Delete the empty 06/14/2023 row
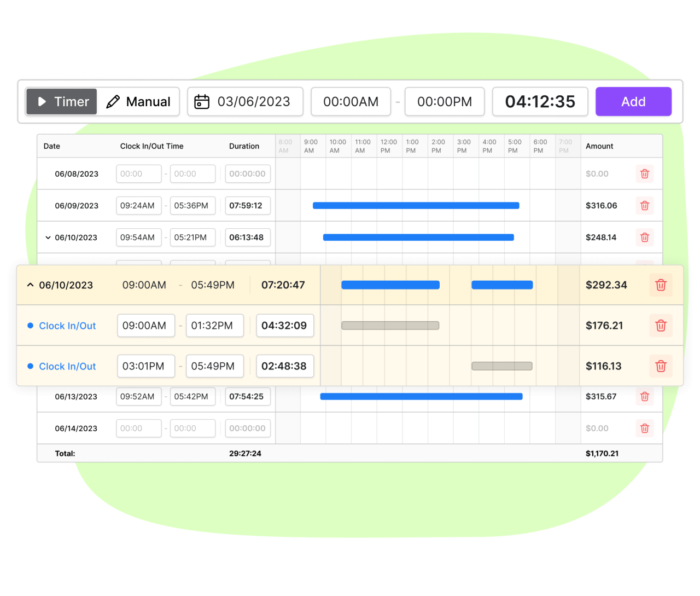700x596 pixels. [x=645, y=428]
